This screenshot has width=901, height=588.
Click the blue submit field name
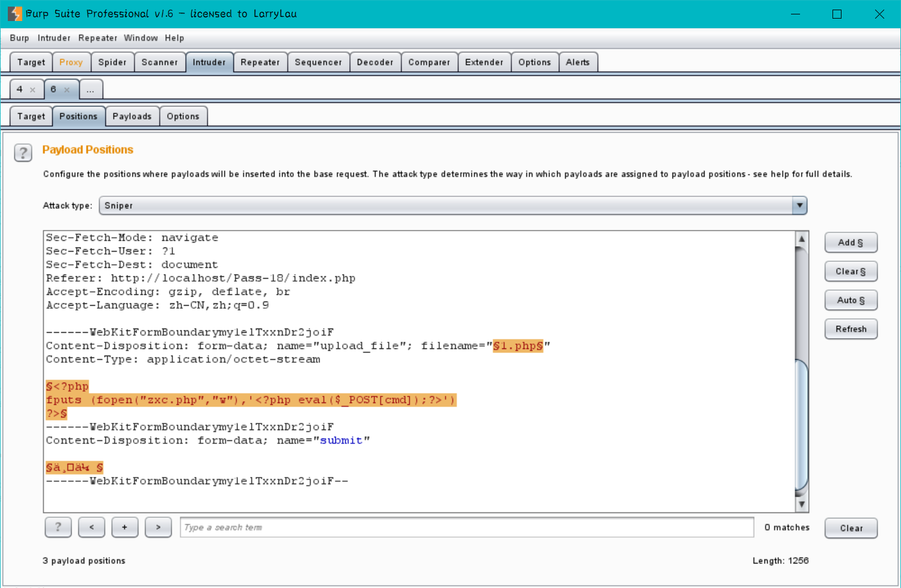pos(341,441)
